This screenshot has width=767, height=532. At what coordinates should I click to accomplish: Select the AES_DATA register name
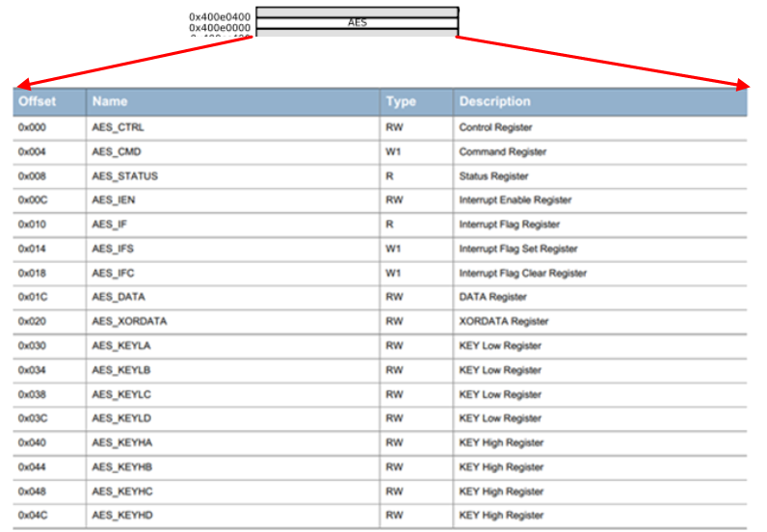pos(119,297)
